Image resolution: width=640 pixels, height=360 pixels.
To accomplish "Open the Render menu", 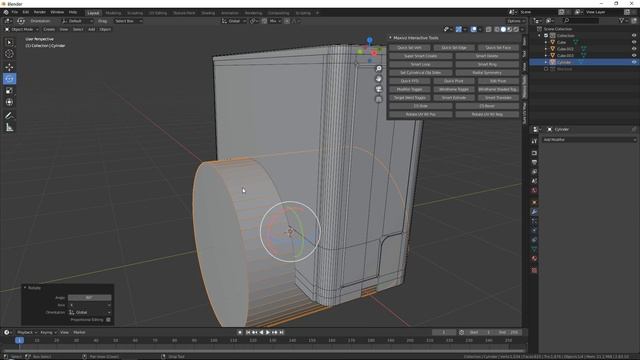I will (x=40, y=12).
